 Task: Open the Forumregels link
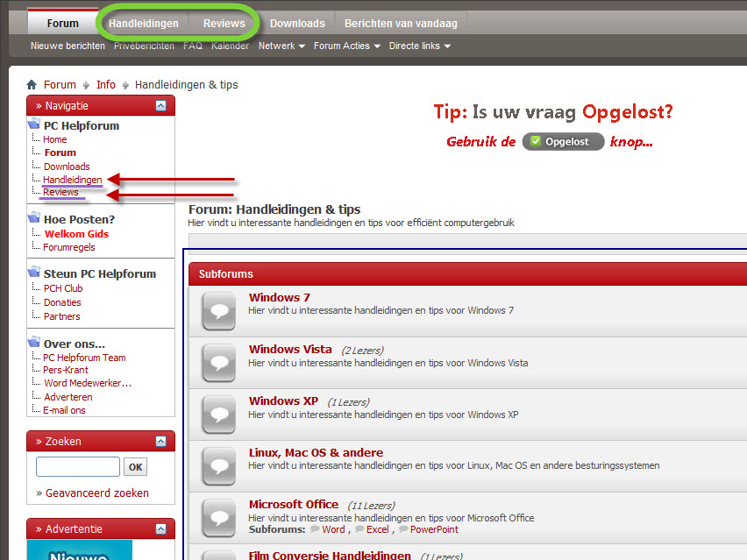(x=69, y=247)
